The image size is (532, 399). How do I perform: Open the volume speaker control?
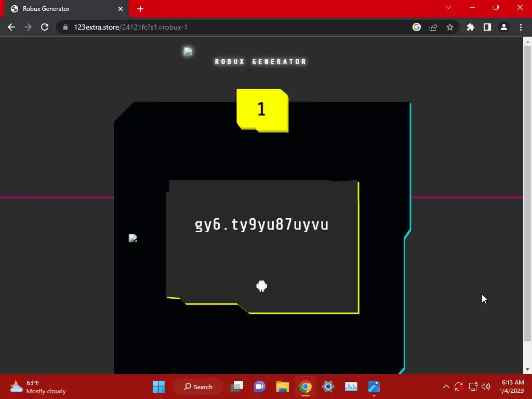pos(486,387)
